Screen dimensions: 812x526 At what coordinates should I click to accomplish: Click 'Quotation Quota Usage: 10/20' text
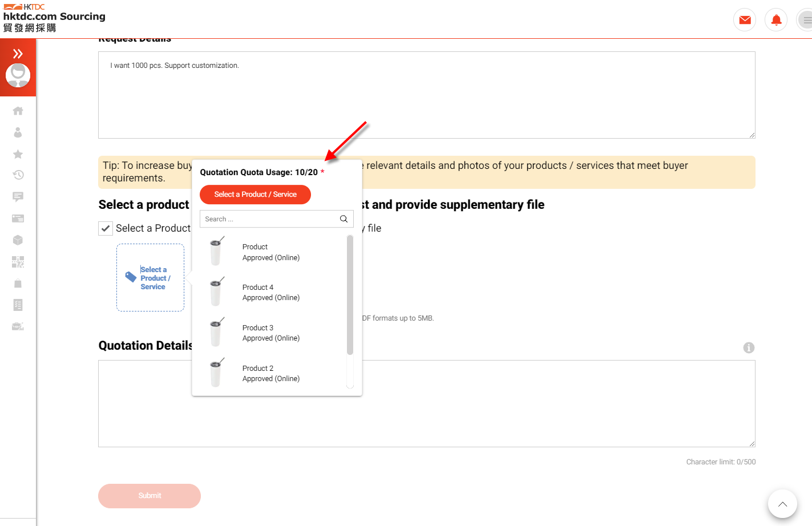258,172
